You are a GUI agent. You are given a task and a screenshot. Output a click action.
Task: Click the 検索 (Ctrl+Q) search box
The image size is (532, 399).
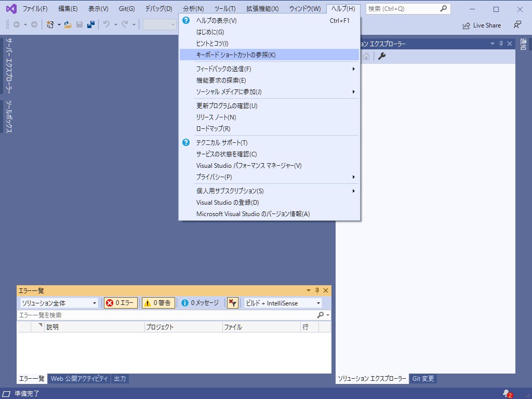[408, 9]
